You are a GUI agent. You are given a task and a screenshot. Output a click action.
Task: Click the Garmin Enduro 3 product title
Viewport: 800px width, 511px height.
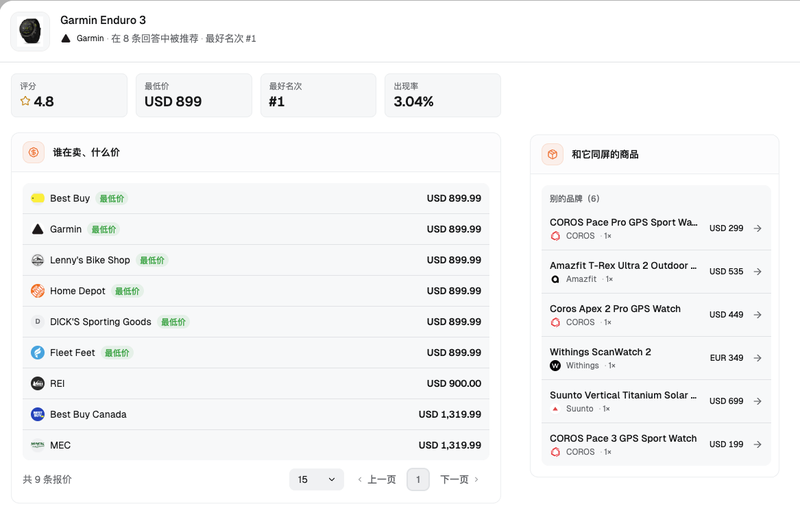point(103,20)
